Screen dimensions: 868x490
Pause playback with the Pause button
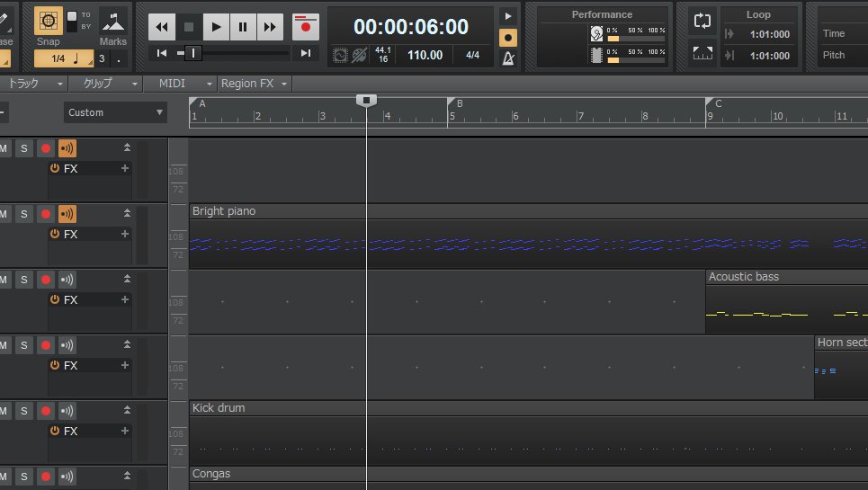(243, 27)
